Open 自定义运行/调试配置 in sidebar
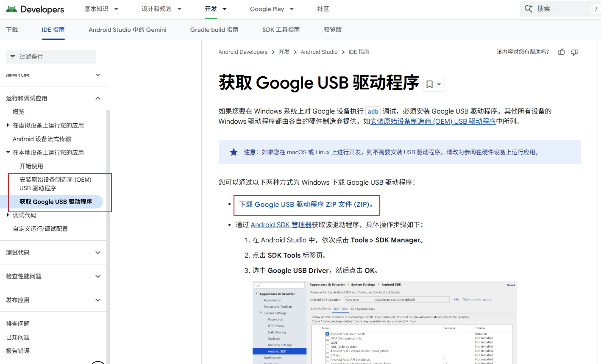Viewport: 601px width, 364px height. 40,229
